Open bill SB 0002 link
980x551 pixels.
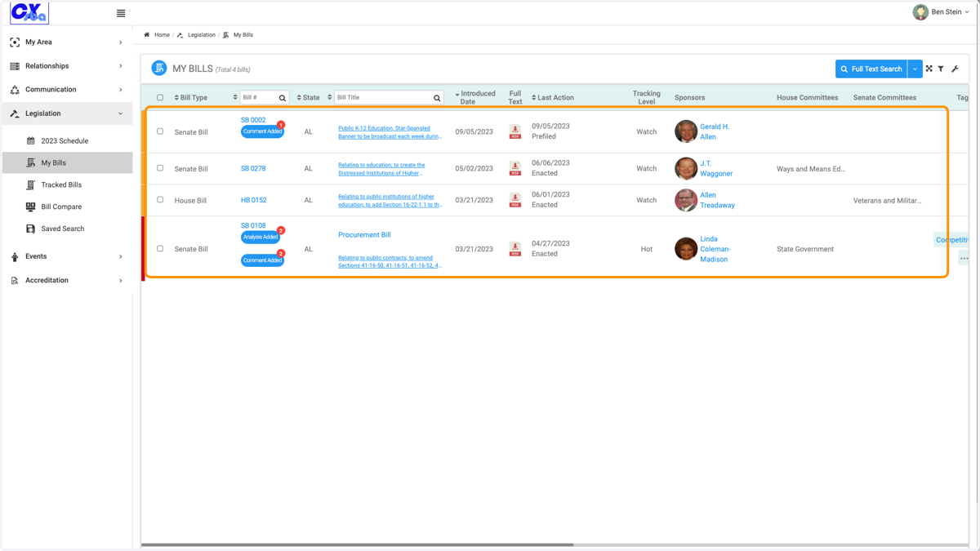[253, 120]
